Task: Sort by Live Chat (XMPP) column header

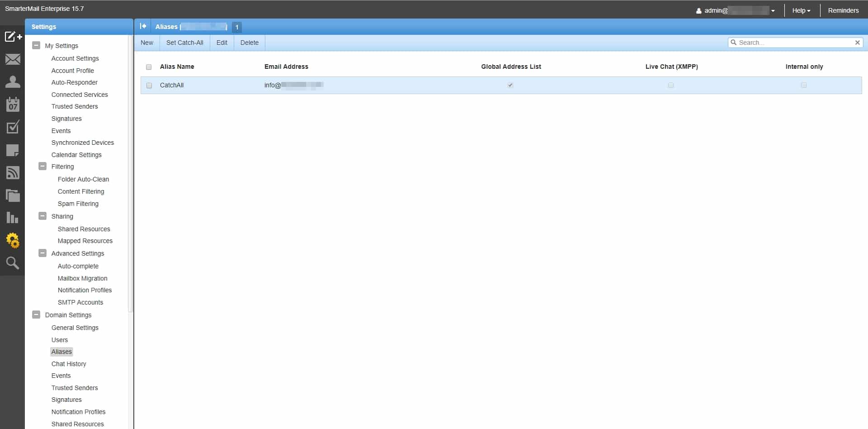Action: [672, 67]
